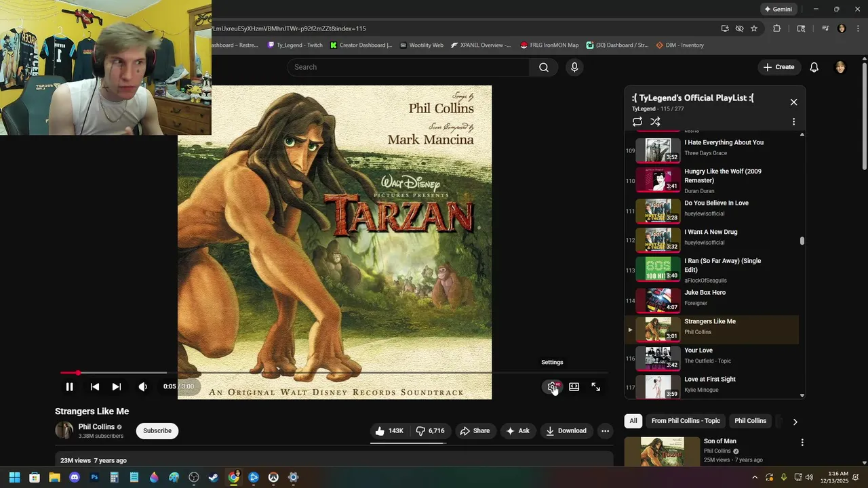Bookmark this page with star icon

754,28
